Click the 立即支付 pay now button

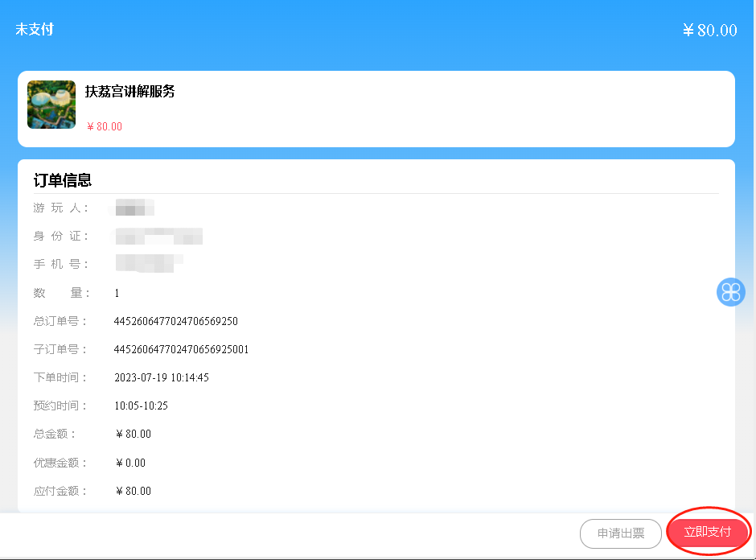707,532
